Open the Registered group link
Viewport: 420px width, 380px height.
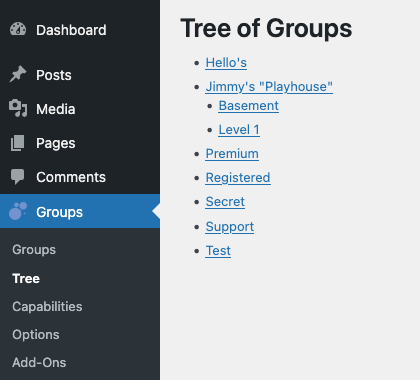238,178
